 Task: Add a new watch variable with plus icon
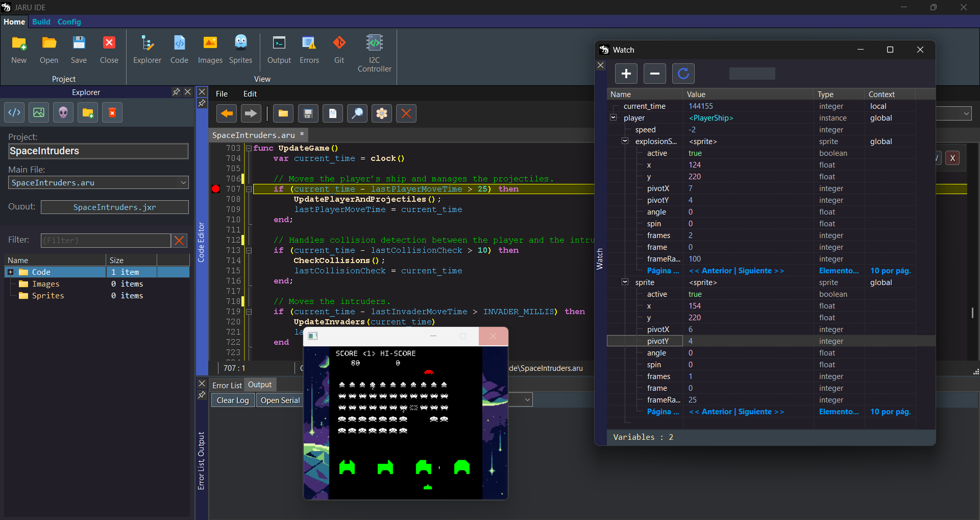626,74
